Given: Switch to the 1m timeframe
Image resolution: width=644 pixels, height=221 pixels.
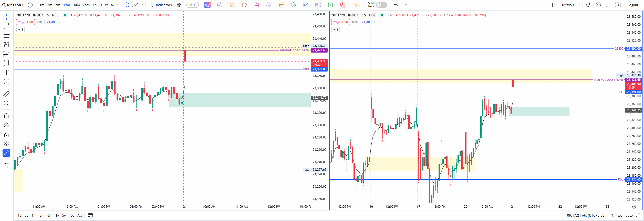Looking at the screenshot, I should pyautogui.click(x=42, y=5).
